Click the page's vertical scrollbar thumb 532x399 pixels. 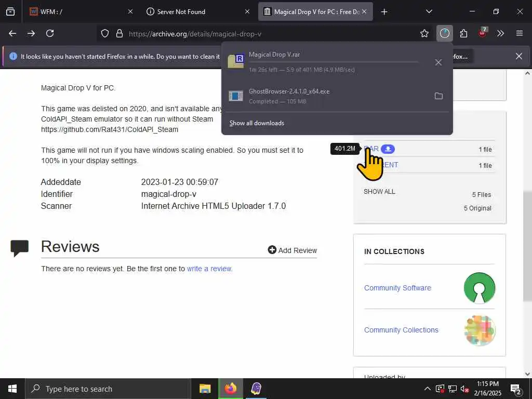[x=527, y=245]
